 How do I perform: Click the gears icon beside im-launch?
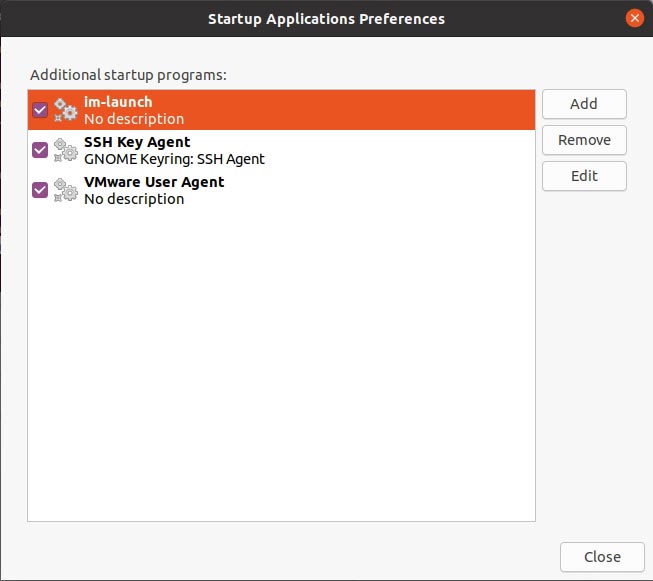point(66,110)
